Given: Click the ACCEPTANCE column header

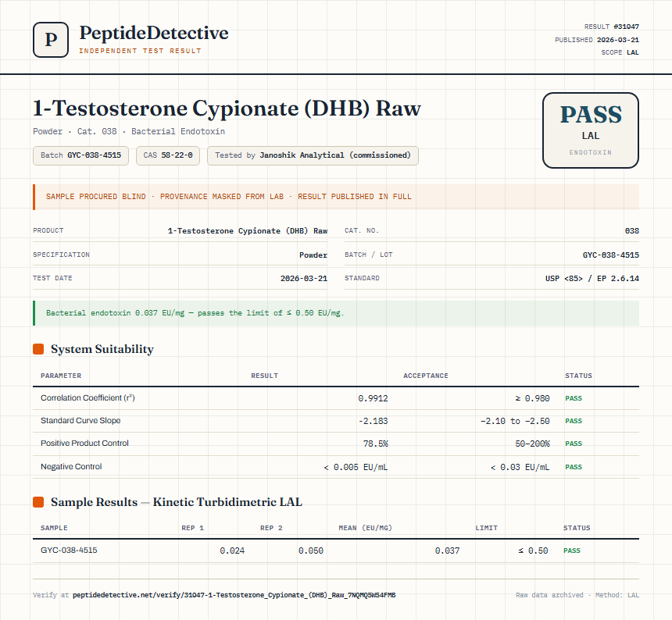Looking at the screenshot, I should pyautogui.click(x=426, y=376).
